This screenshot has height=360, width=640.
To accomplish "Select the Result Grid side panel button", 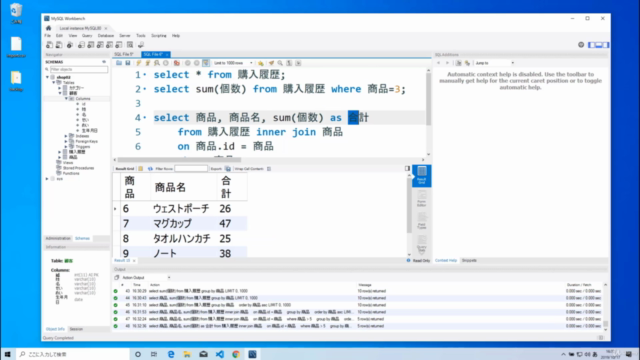I will (x=422, y=176).
